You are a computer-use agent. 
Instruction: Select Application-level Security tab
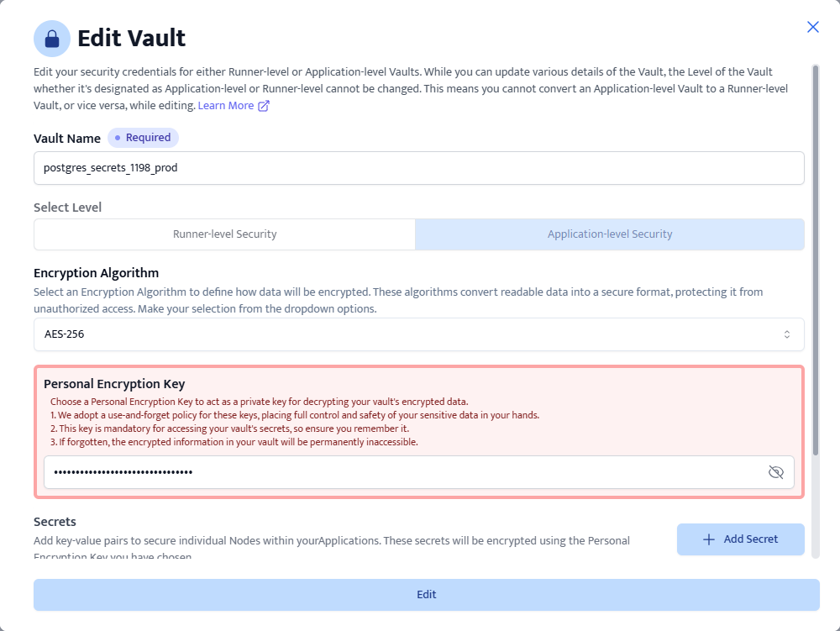tap(610, 234)
